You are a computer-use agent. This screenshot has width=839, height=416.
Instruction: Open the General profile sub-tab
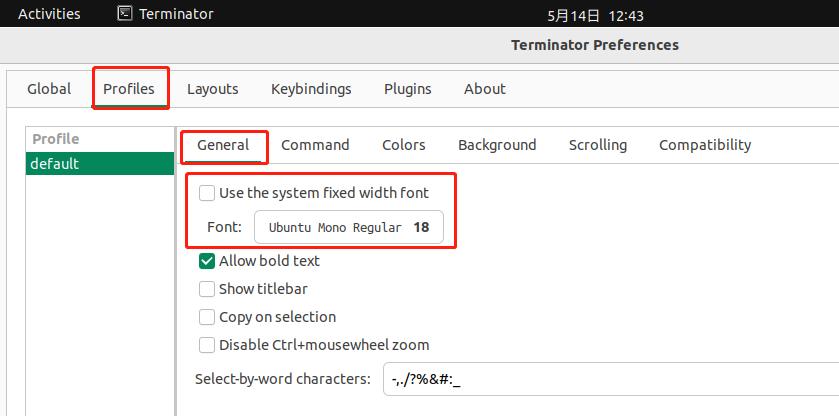223,145
